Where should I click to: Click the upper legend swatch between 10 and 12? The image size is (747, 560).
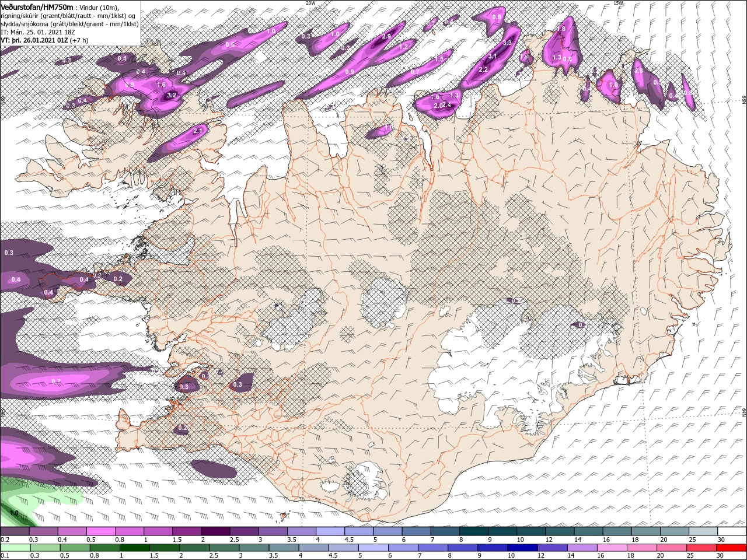(x=530, y=531)
